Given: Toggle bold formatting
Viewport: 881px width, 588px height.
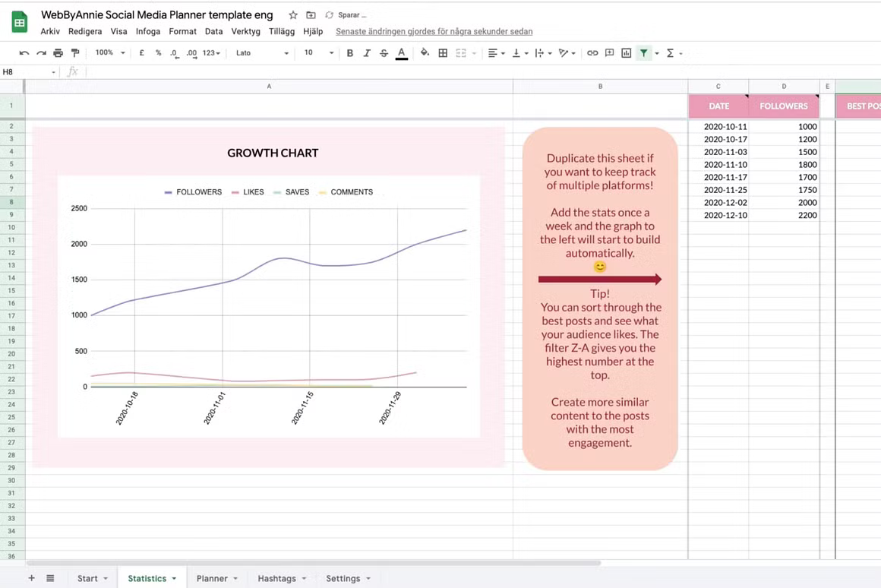Looking at the screenshot, I should pos(349,53).
